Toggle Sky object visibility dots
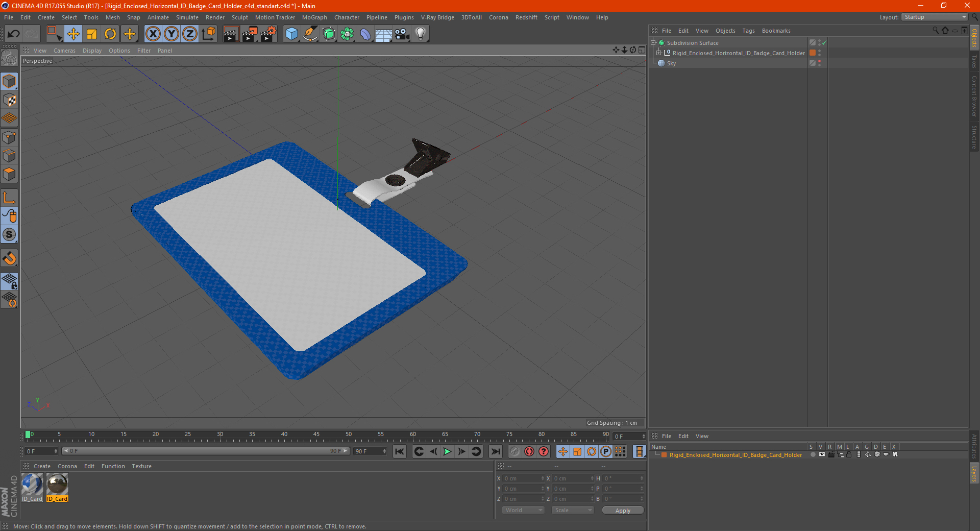Screen dimensions: 980x531 820,63
